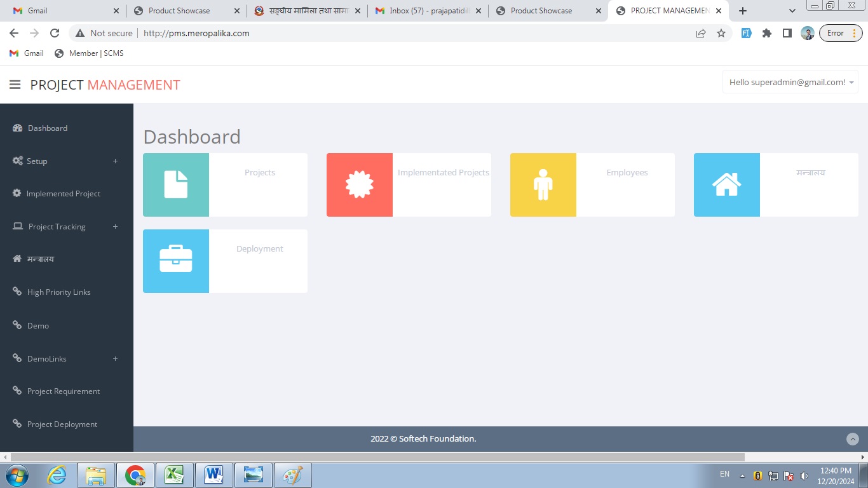This screenshot has height=488, width=868.
Task: Click the yellow Employees person icon
Action: 543,185
